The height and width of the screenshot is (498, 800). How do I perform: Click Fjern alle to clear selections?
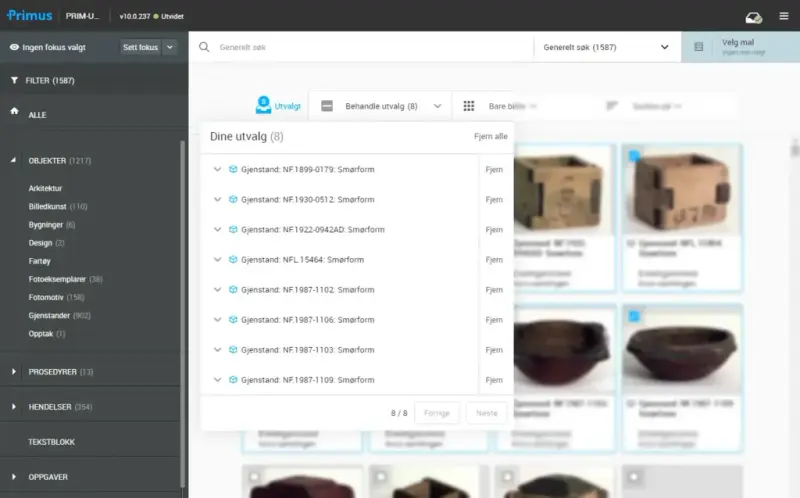[490, 136]
